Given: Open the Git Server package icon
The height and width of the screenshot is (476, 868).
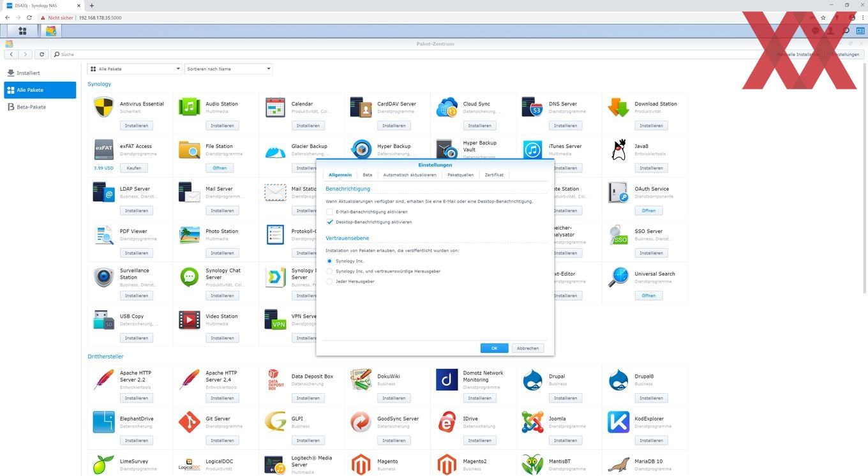Looking at the screenshot, I should pyautogui.click(x=190, y=422).
